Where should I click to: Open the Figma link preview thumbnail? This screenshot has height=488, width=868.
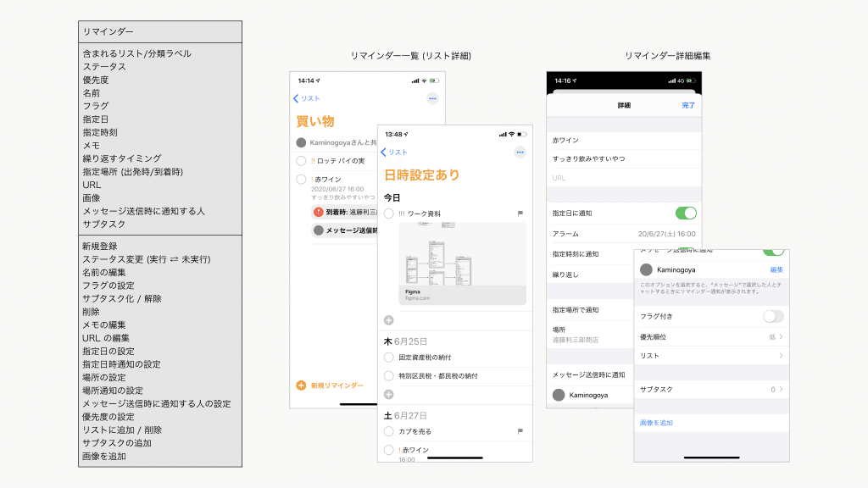pos(462,263)
